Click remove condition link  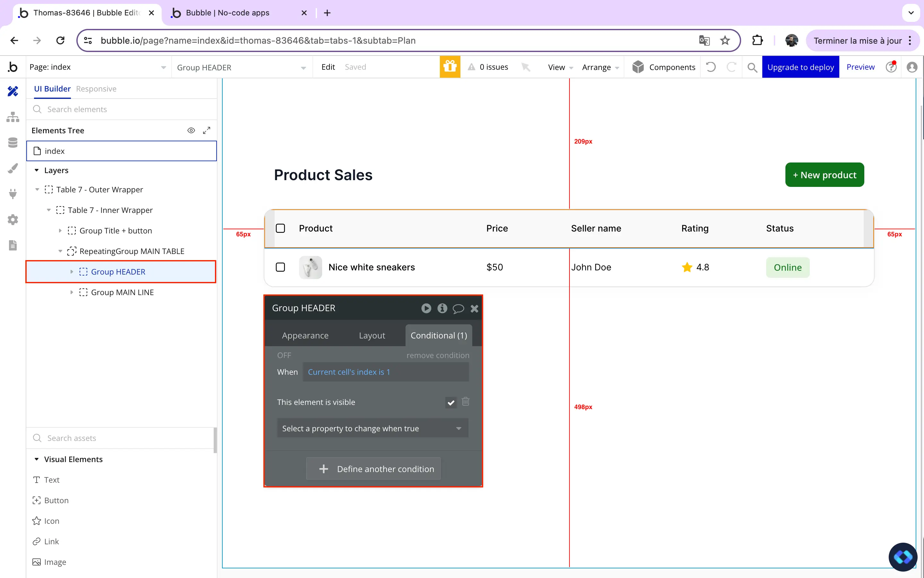click(x=438, y=355)
